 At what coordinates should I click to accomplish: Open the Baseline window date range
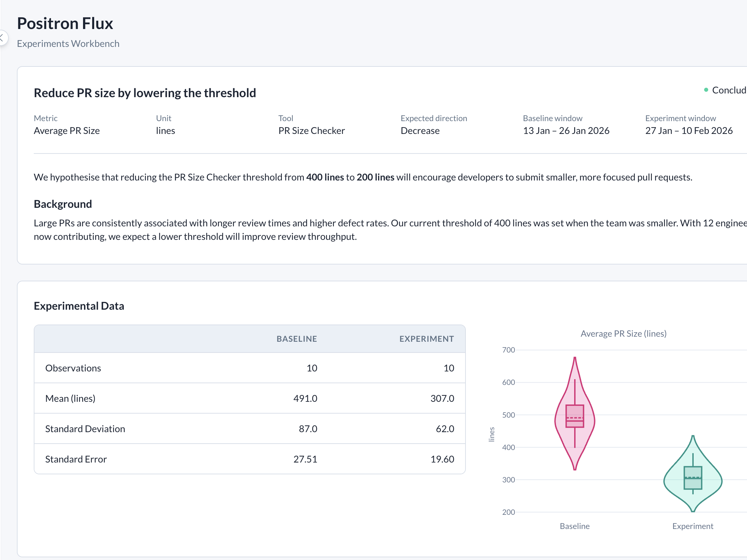(566, 131)
